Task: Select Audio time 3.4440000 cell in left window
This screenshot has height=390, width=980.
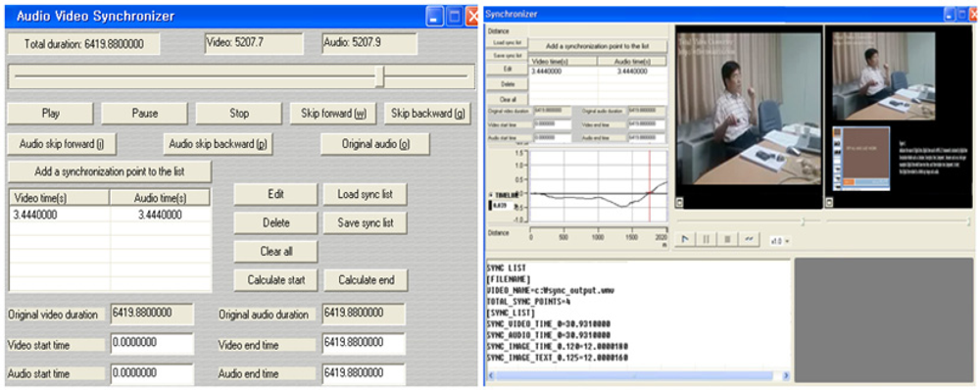Action: (x=161, y=215)
